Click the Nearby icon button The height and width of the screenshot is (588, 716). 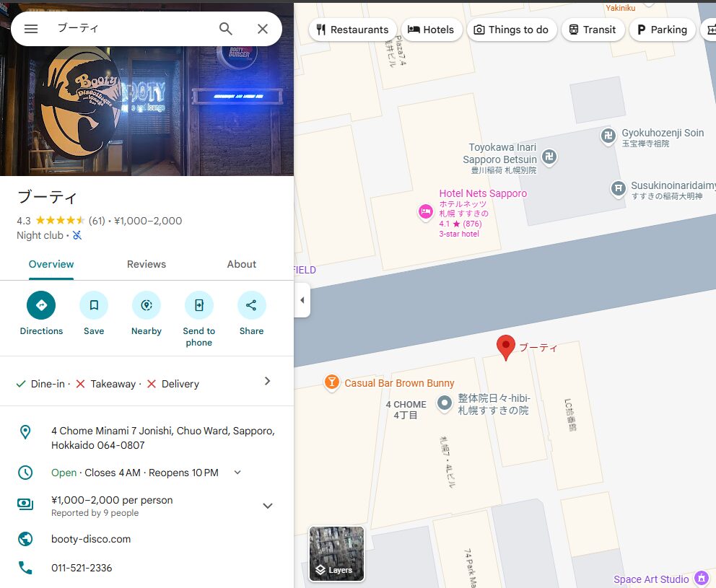pos(147,305)
